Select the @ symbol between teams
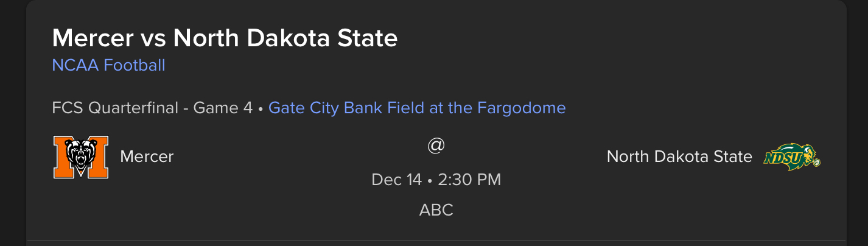 [x=436, y=146]
